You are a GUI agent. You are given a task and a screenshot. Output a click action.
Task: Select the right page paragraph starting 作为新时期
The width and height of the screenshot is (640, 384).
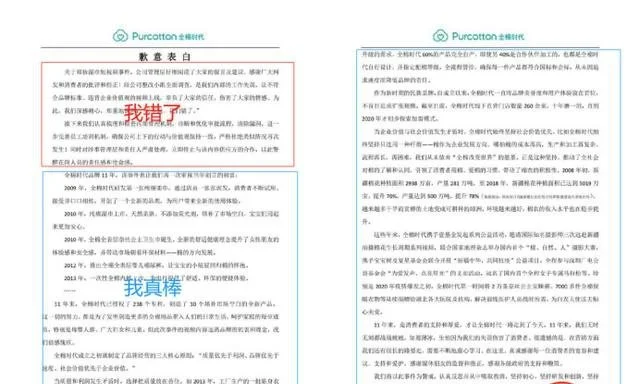pyautogui.click(x=480, y=105)
